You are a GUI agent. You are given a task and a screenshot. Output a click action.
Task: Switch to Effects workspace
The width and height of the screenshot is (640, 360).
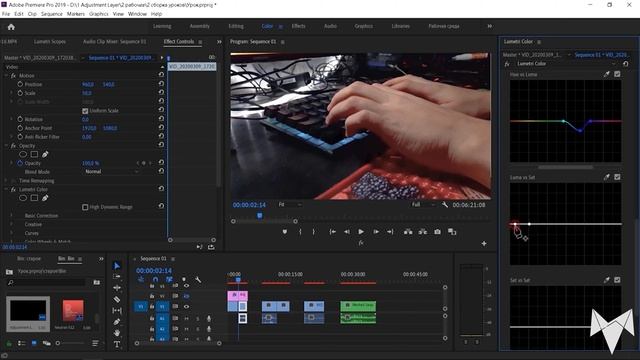click(298, 26)
